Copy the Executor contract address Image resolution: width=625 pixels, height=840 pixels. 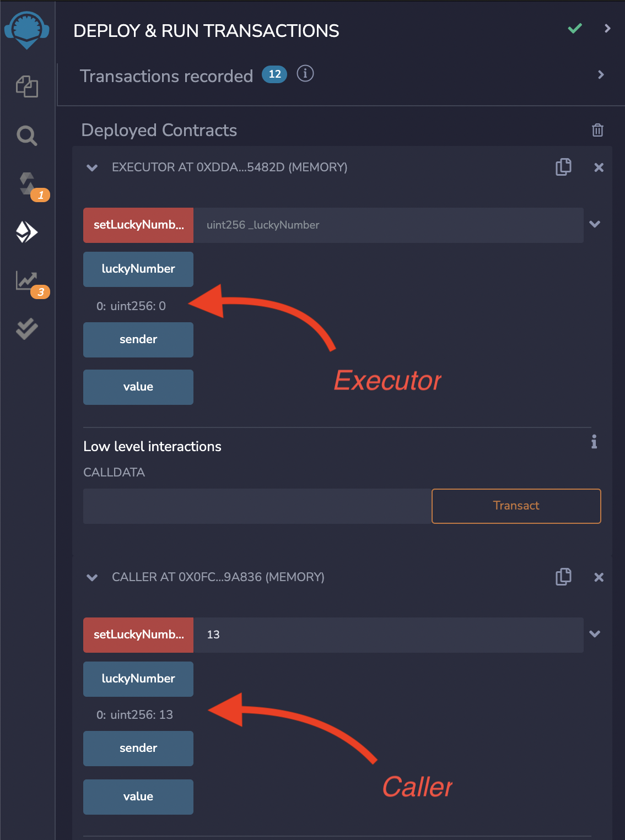click(563, 167)
